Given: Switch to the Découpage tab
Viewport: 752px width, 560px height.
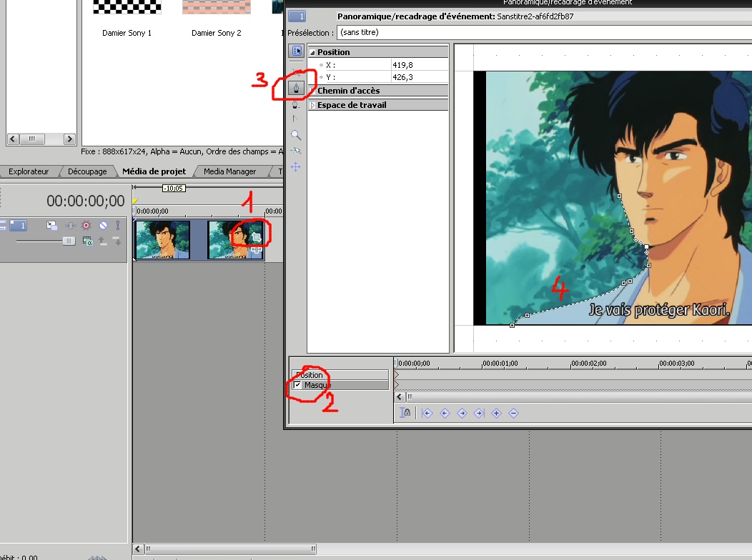Looking at the screenshot, I should tap(87, 171).
